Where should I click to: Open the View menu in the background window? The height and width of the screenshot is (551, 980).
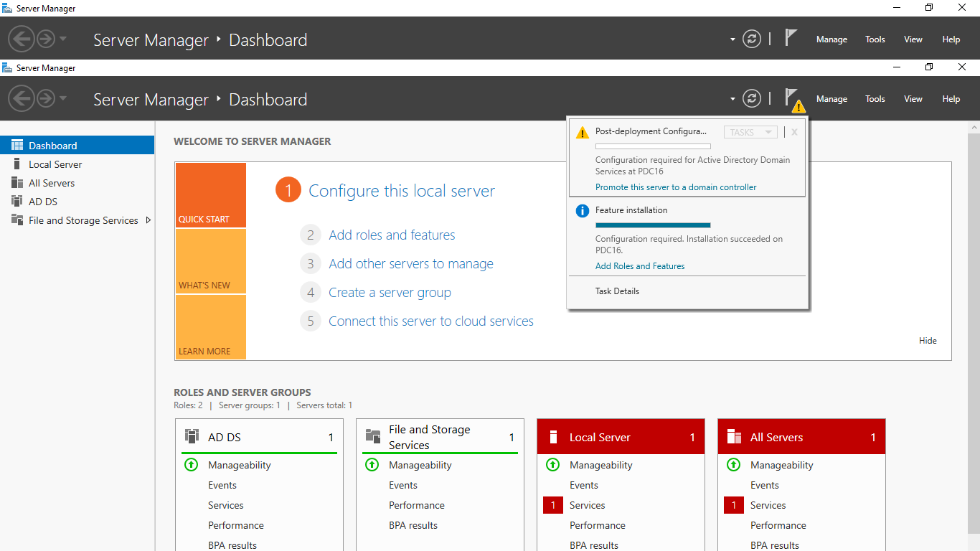913,39
